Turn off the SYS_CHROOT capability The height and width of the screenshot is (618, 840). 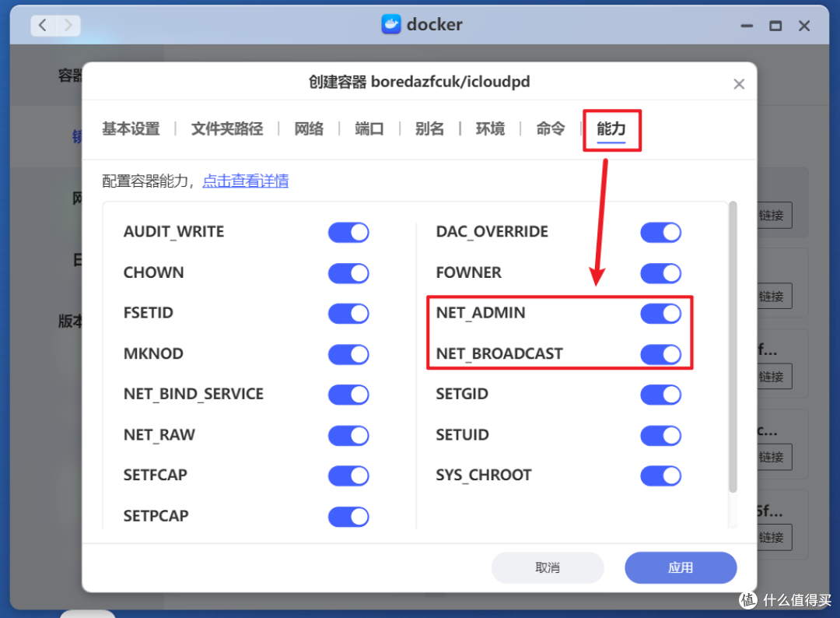660,476
